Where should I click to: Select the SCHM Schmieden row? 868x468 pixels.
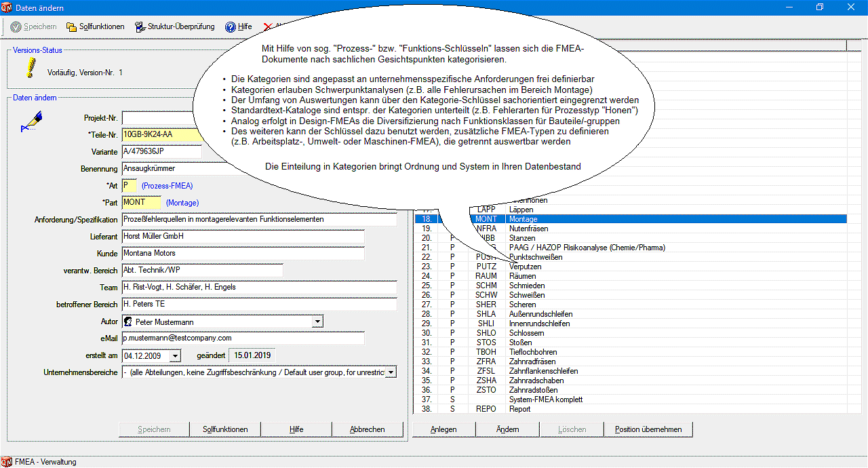(x=630, y=286)
